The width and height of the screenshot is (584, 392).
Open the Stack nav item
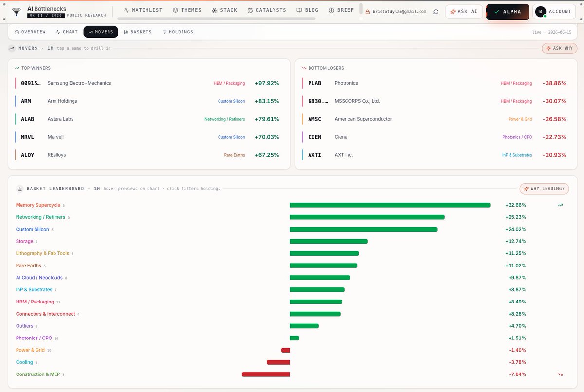(224, 10)
